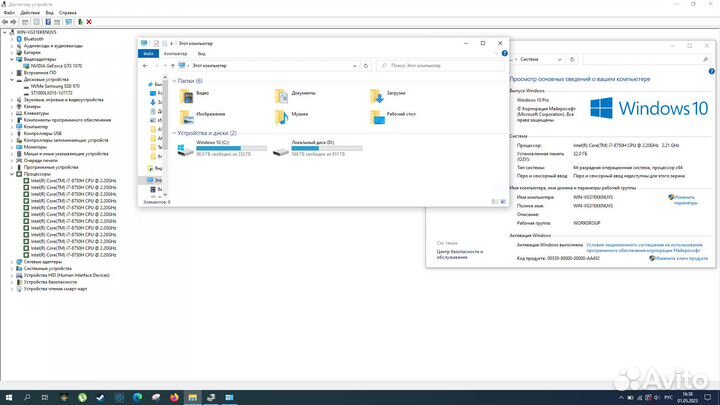
Task: Click taskbar search magnifier icon
Action: [27, 397]
